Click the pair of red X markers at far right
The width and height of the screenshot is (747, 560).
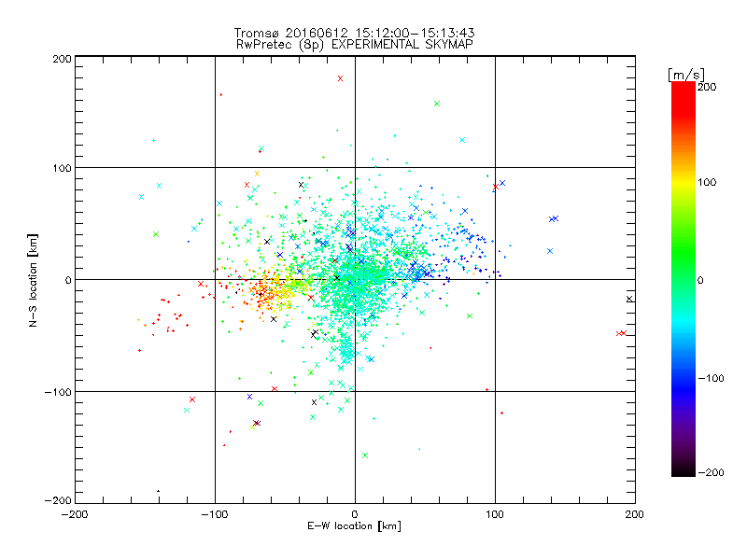[621, 333]
